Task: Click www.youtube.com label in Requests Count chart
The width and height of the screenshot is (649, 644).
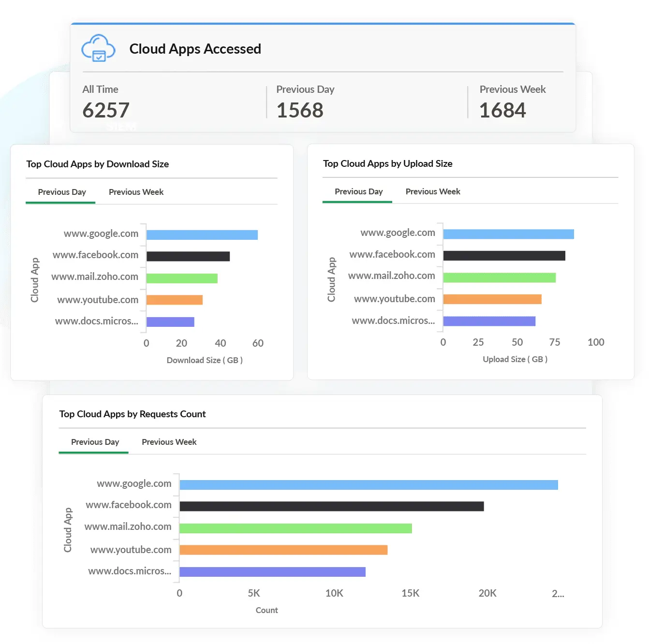Action: point(131,550)
